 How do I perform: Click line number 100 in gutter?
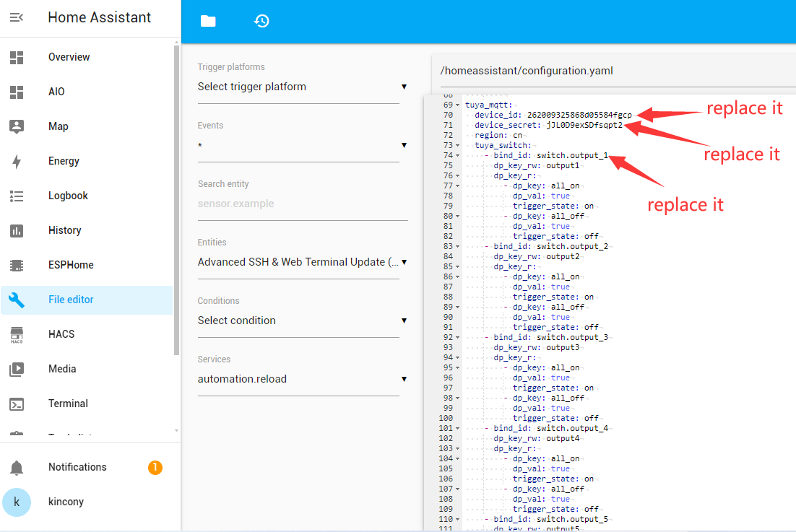click(446, 419)
